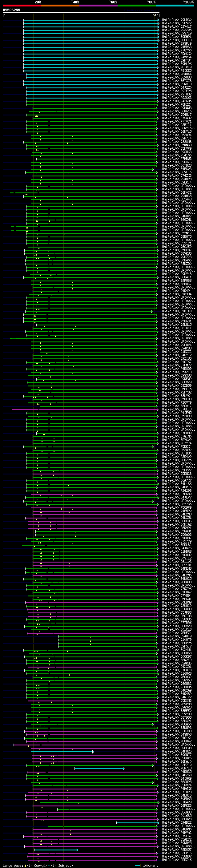Select hit label UniRef100_B4L1S6
Viewport: 197px width, 868px height.
point(177,484)
